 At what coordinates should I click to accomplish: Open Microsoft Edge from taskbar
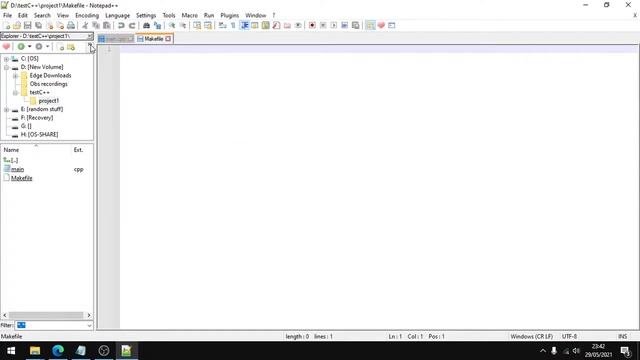[x=58, y=351]
